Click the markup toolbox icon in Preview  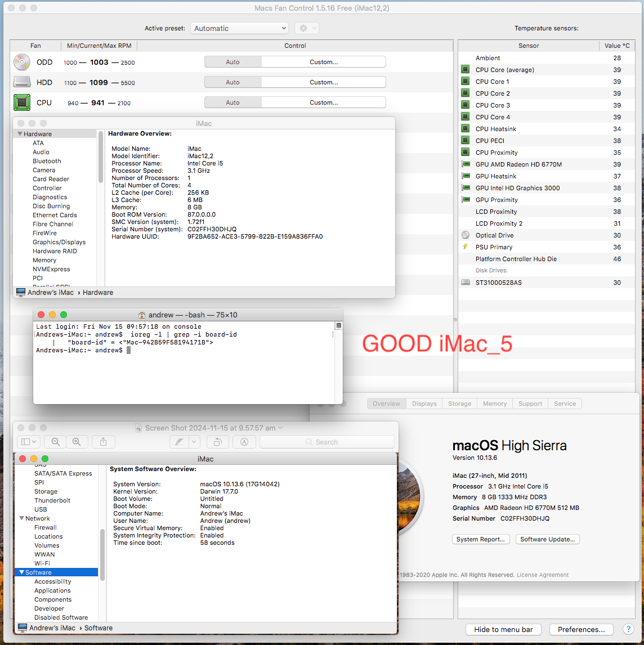pos(244,442)
